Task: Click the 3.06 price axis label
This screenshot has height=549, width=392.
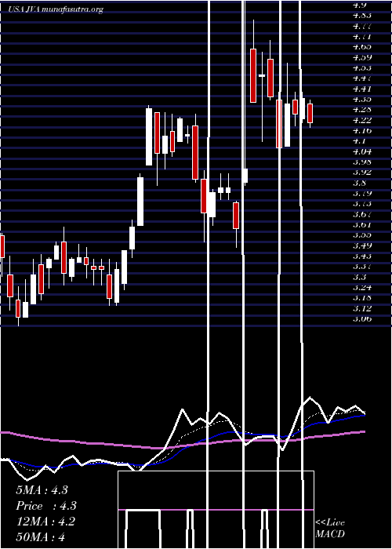Action: [362, 319]
